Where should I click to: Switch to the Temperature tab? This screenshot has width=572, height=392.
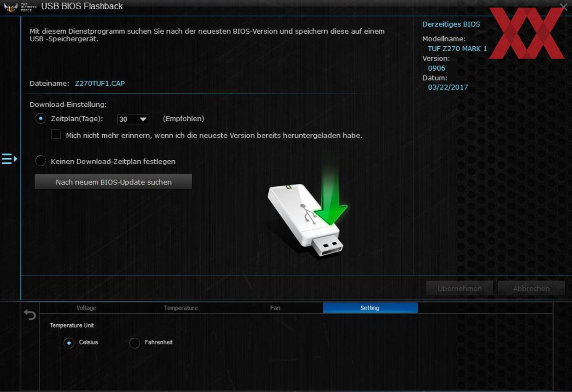(181, 308)
